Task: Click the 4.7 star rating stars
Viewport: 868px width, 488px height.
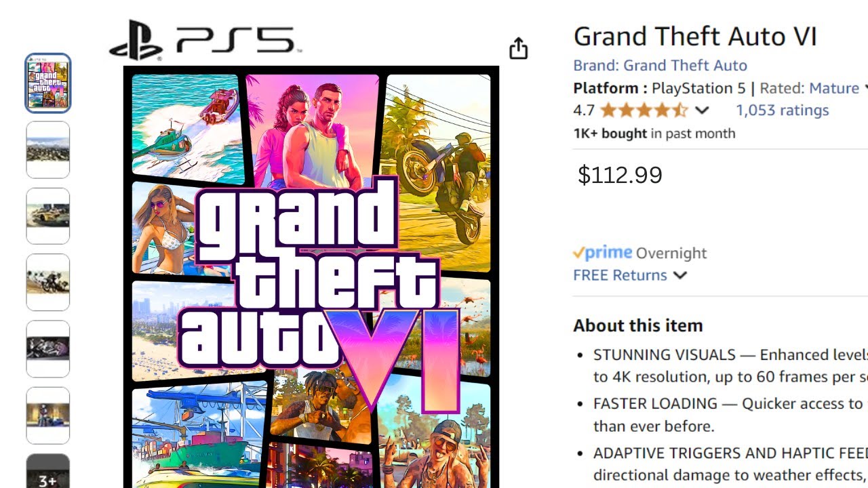Action: tap(644, 109)
